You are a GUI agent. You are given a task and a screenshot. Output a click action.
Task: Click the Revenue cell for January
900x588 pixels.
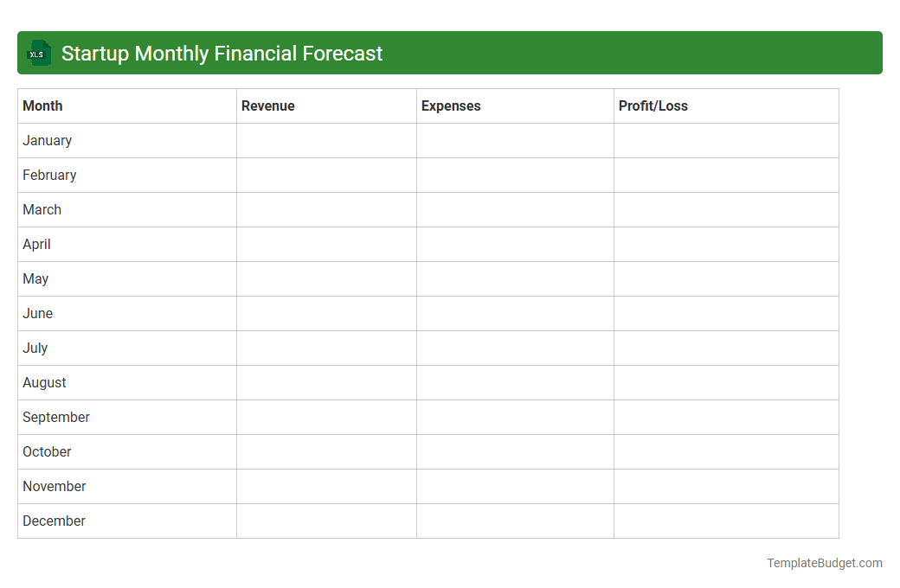(326, 140)
